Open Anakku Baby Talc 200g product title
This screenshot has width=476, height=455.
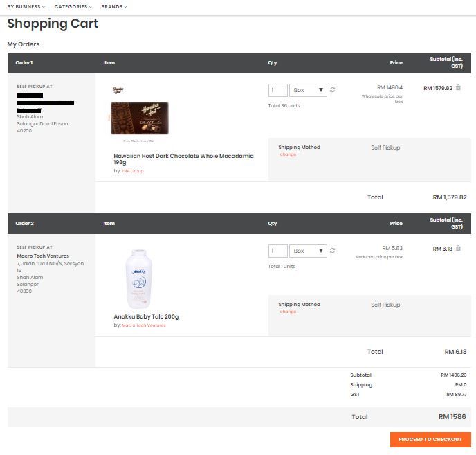click(x=146, y=316)
